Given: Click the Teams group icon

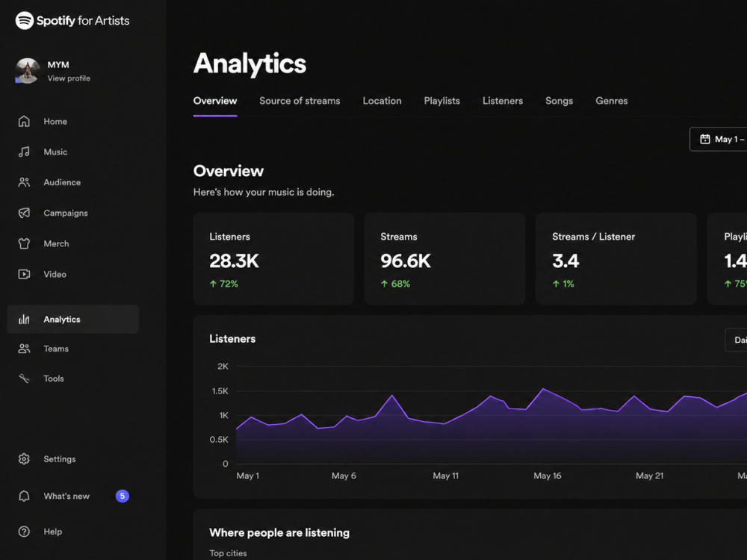Looking at the screenshot, I should (x=24, y=349).
